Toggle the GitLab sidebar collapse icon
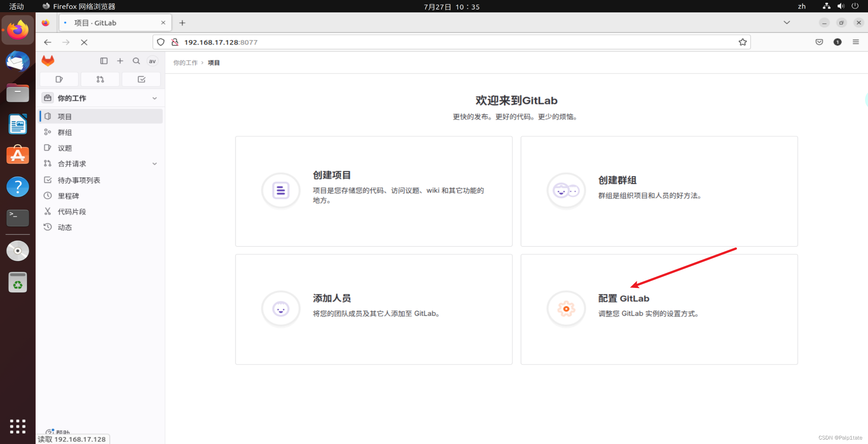868x444 pixels. click(x=104, y=61)
